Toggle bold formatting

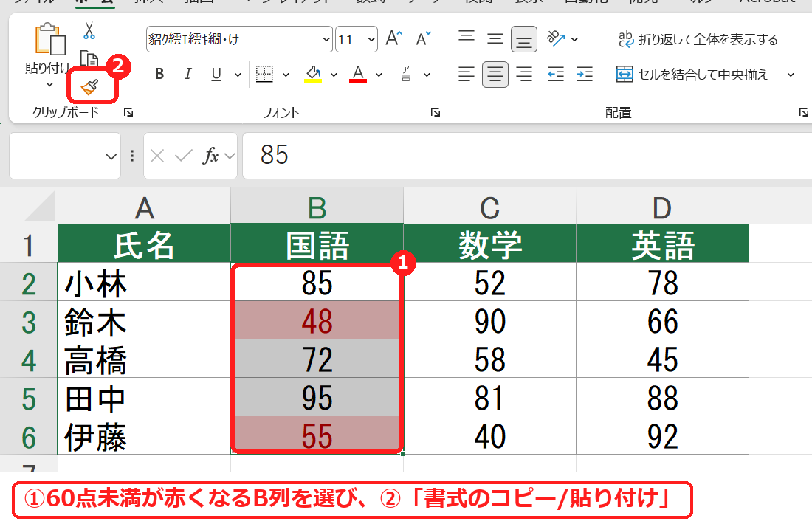pos(159,75)
